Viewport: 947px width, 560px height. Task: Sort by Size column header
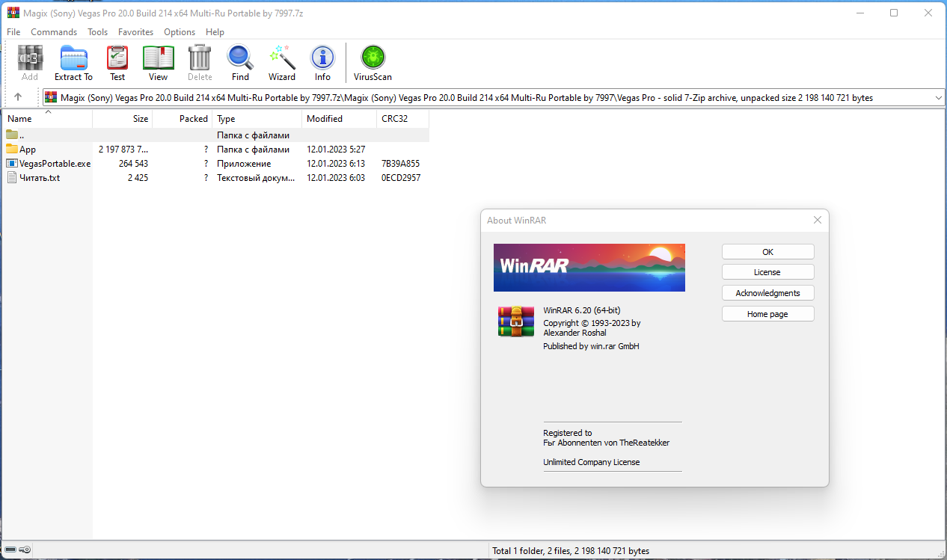[123, 118]
